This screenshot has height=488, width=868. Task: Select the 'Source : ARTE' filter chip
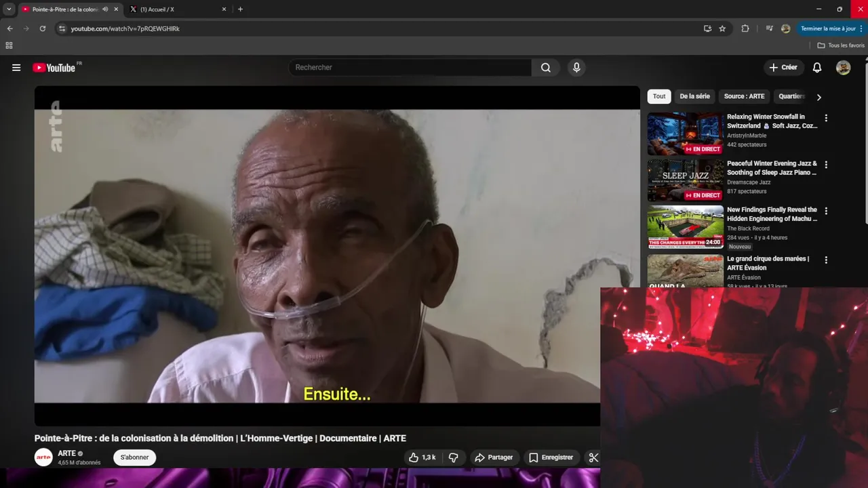pos(744,96)
